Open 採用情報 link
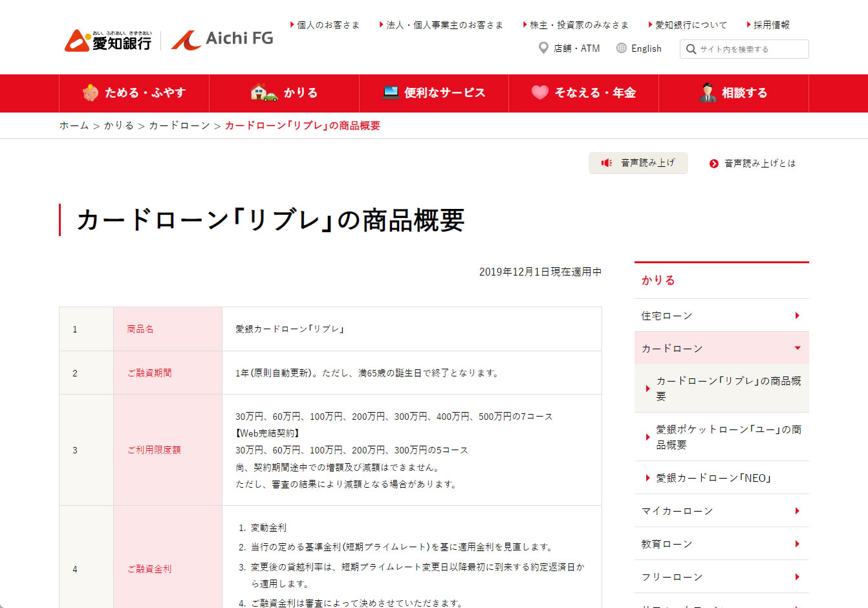The image size is (868, 608). point(768,25)
